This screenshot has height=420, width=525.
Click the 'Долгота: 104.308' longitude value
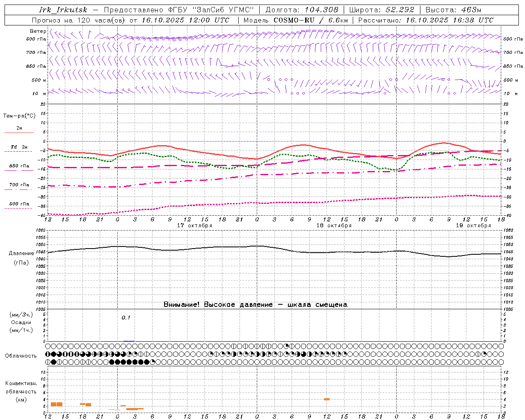pos(302,10)
